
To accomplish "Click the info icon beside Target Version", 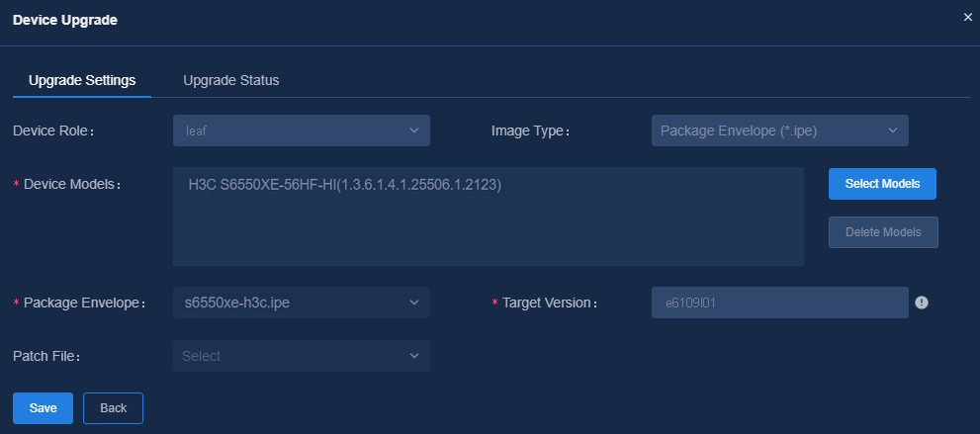I will click(x=922, y=303).
